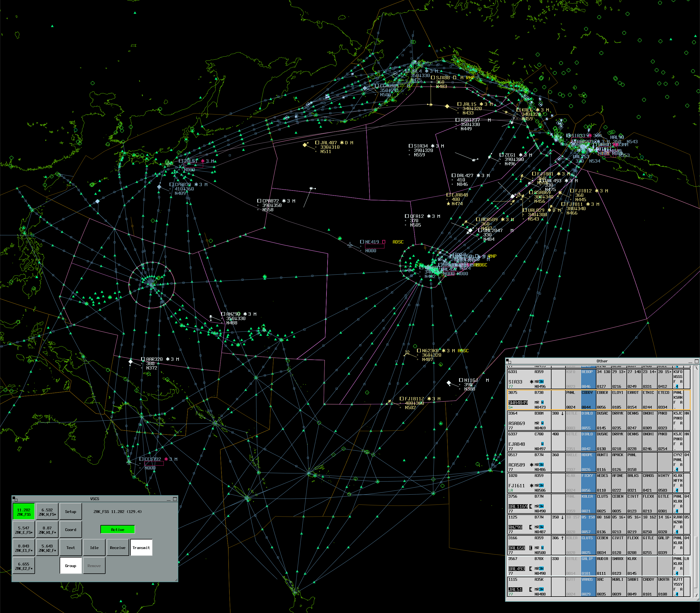Select the SWA4849 callsign in strip list

coord(518,403)
